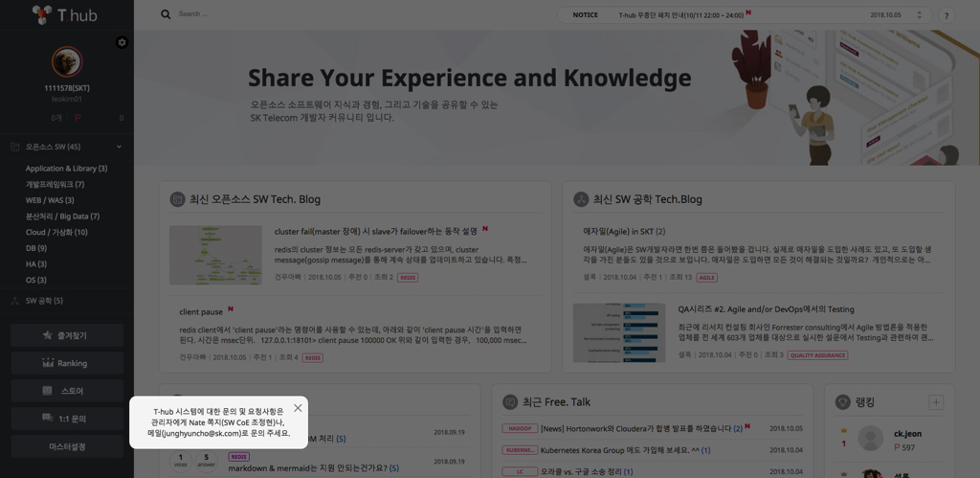This screenshot has width=980, height=478.
Task: Open 즐겨찾기 favorites button
Action: click(67, 335)
